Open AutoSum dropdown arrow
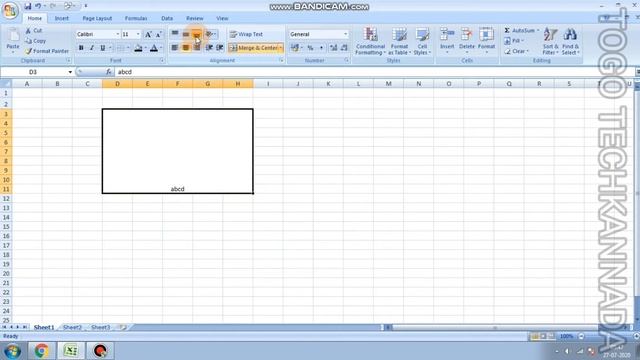This screenshot has width=640, height=360. (538, 31)
